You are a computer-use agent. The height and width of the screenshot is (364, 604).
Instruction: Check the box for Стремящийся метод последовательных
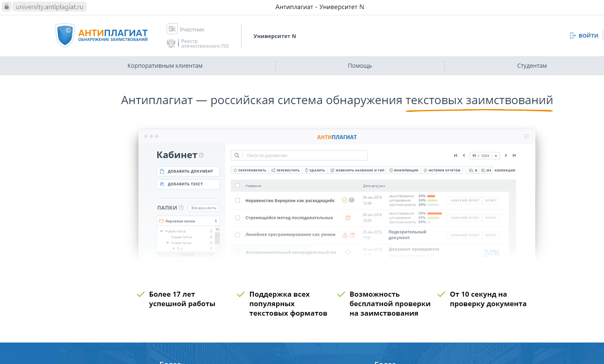237,218
